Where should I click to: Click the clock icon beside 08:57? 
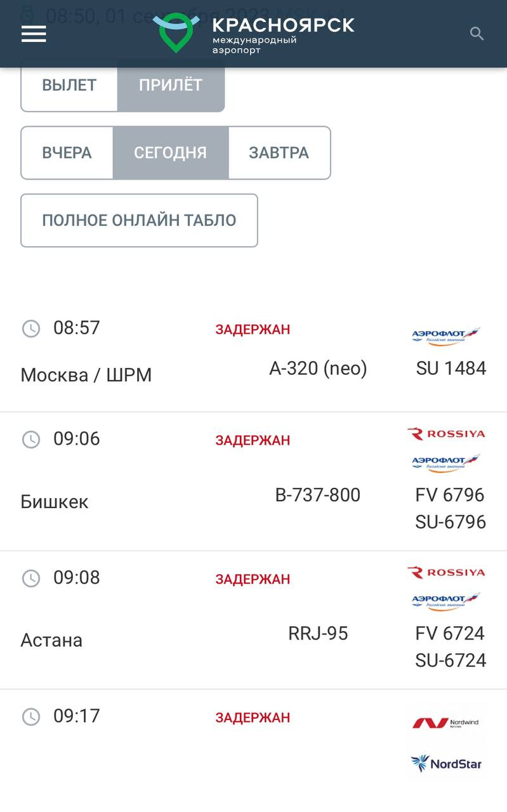(31, 329)
